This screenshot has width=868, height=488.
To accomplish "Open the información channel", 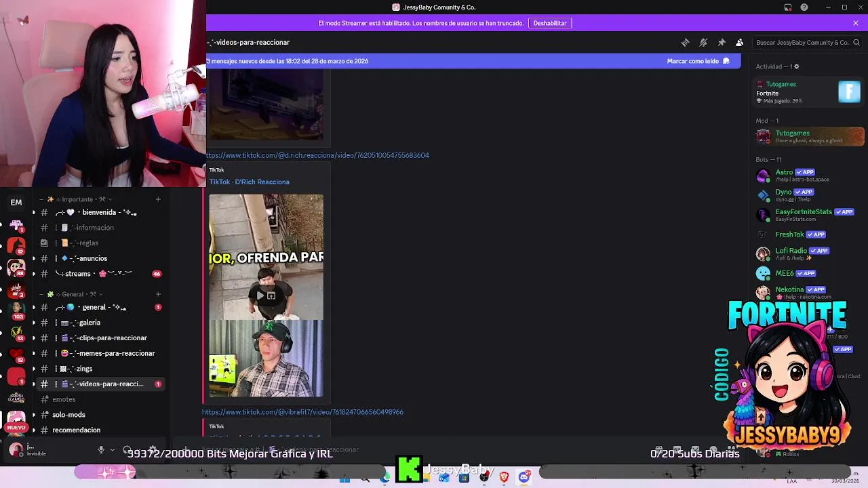I will coord(100,228).
